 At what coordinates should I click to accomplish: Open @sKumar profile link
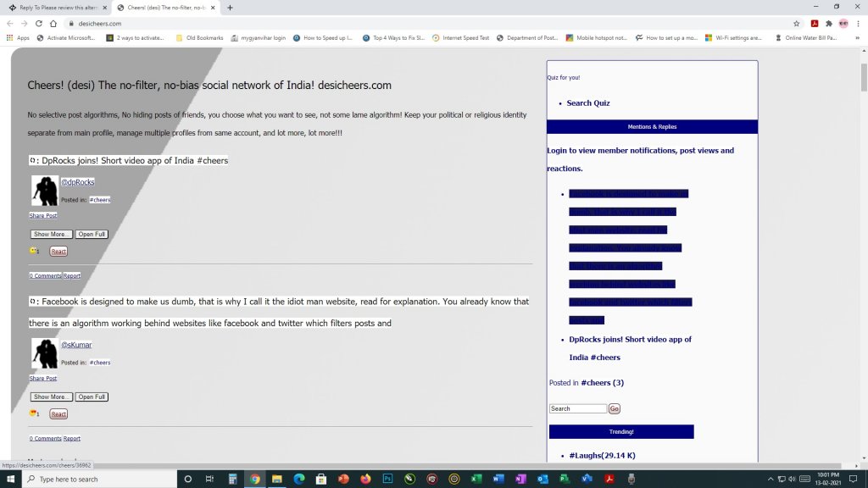[76, 345]
